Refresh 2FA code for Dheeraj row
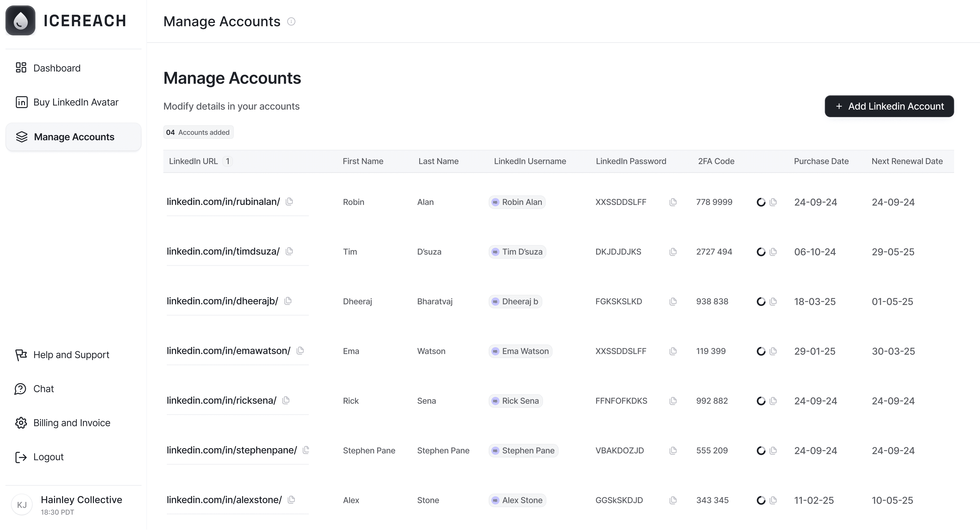Image resolution: width=980 pixels, height=531 pixels. pos(761,302)
